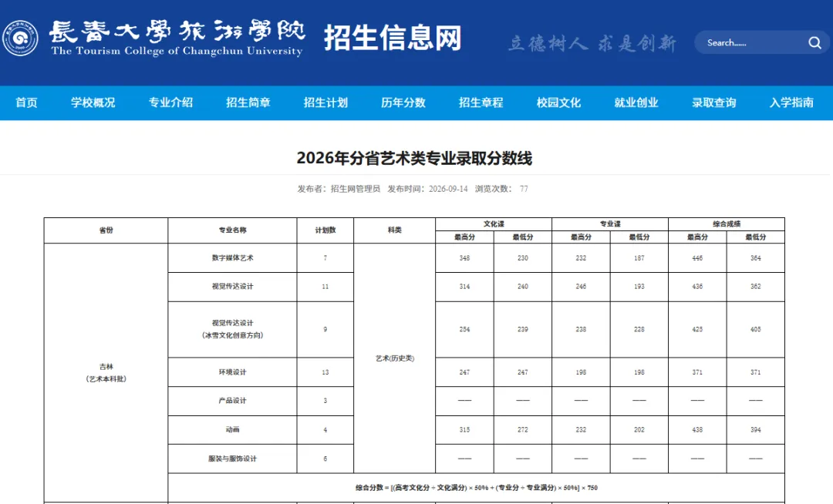Click the 数字媒体艺术 major cell
The image size is (833, 504).
point(232,258)
